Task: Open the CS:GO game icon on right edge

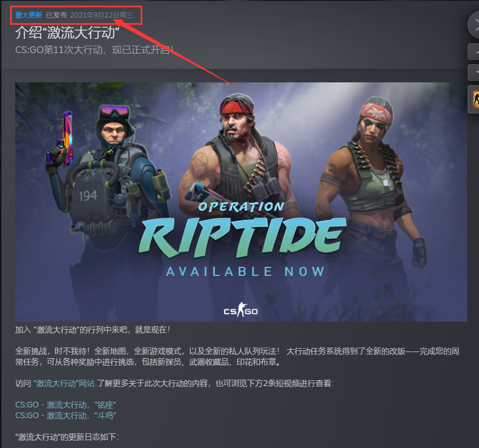Action: 474,99
